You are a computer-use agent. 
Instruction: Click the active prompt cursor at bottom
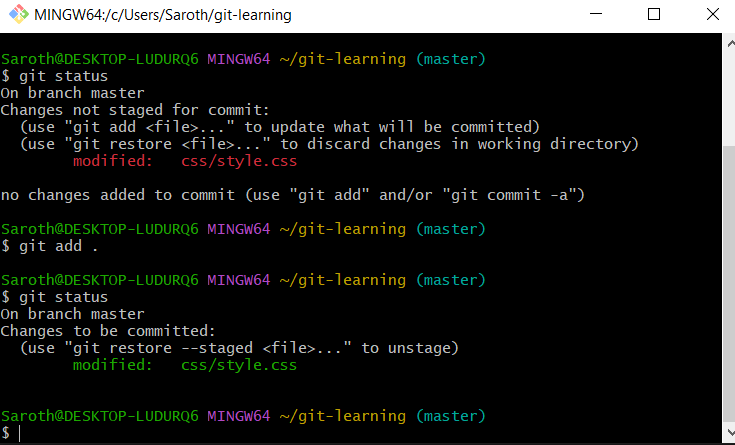tap(19, 433)
